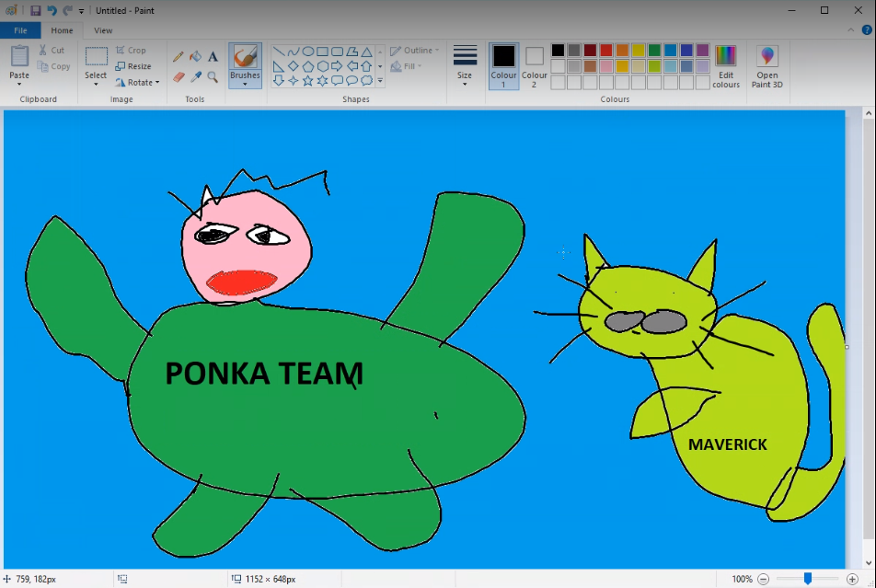Select the Fill with colour bucket tool

tap(195, 56)
